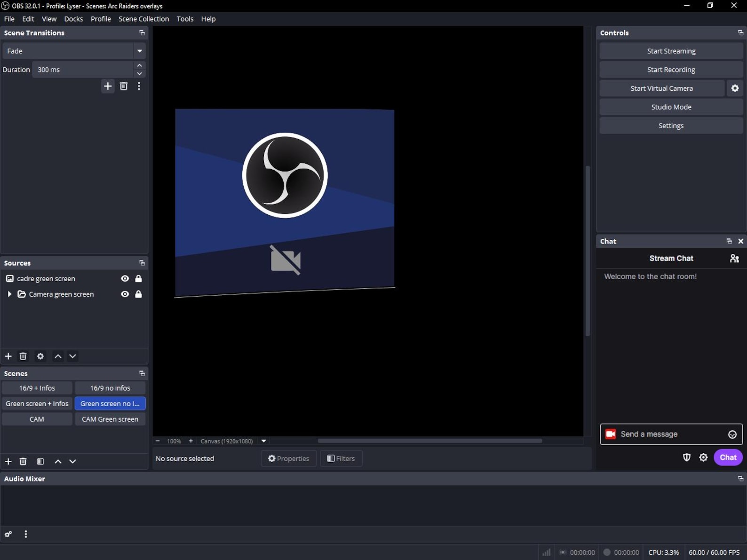Open Virtual Camera configuration gear
This screenshot has height=560, width=747.
point(735,88)
